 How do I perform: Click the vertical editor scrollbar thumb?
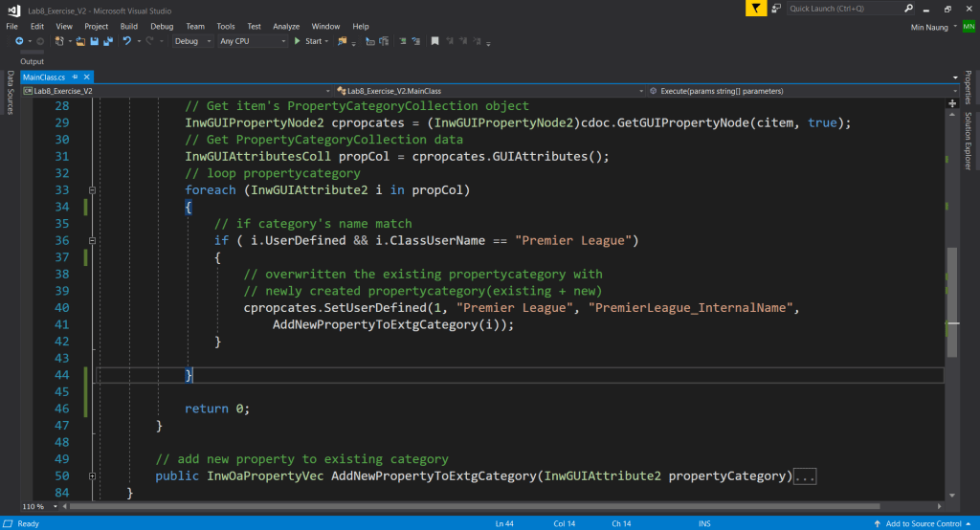(x=952, y=301)
